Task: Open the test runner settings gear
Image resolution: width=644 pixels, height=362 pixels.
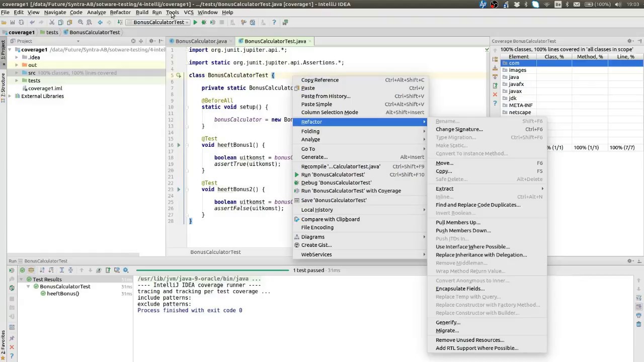Action: (x=126, y=270)
